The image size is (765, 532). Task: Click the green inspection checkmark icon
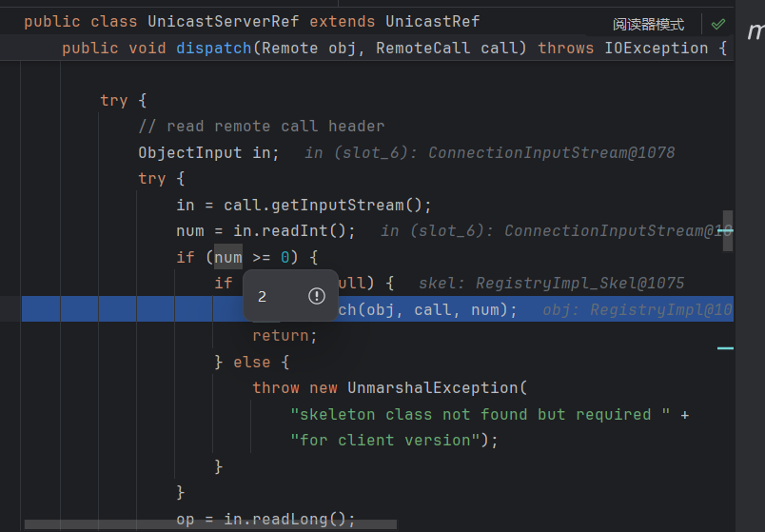[x=717, y=24]
